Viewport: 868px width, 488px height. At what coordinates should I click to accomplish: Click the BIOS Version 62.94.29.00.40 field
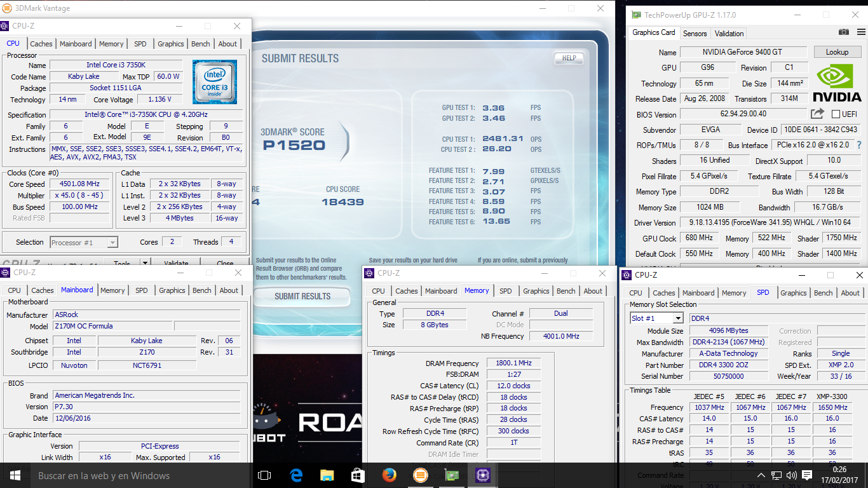coord(743,114)
